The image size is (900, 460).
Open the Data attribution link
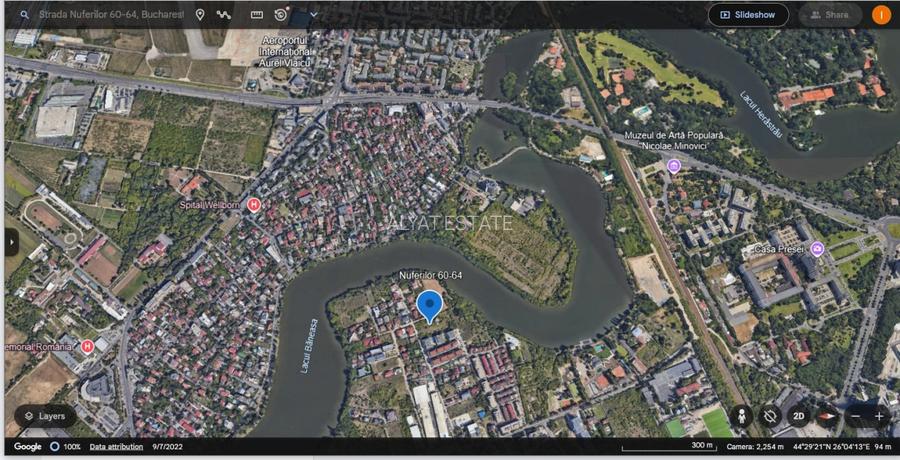[116, 446]
